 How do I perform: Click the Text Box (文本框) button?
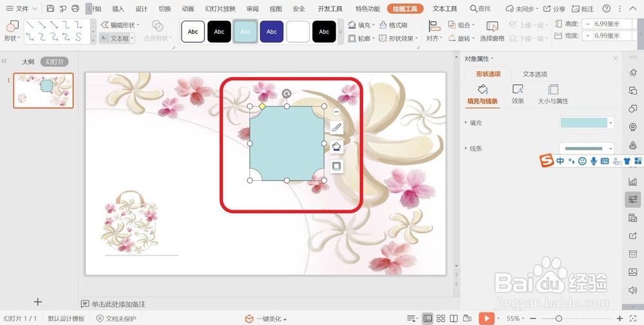click(x=117, y=38)
